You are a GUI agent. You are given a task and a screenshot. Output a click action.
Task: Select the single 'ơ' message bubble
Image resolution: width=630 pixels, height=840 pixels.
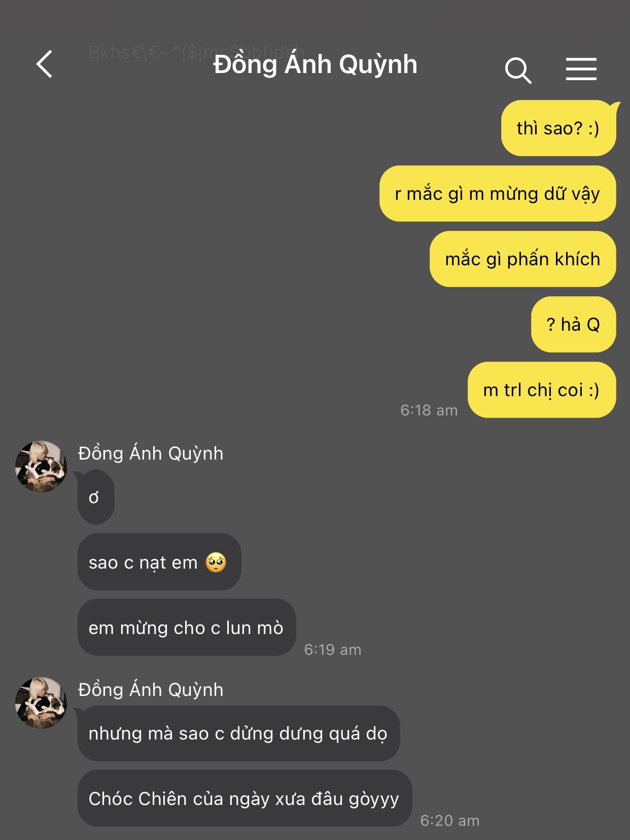click(96, 497)
